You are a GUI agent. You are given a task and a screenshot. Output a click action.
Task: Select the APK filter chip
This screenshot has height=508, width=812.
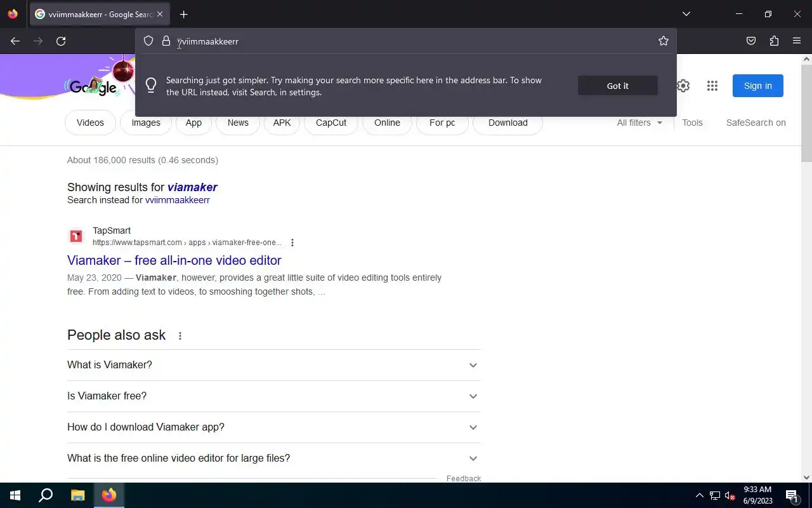point(282,123)
